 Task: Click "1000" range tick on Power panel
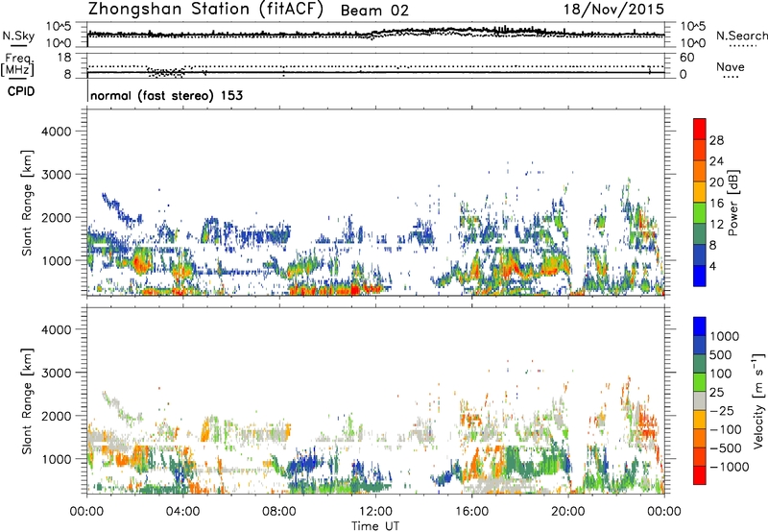(x=57, y=260)
